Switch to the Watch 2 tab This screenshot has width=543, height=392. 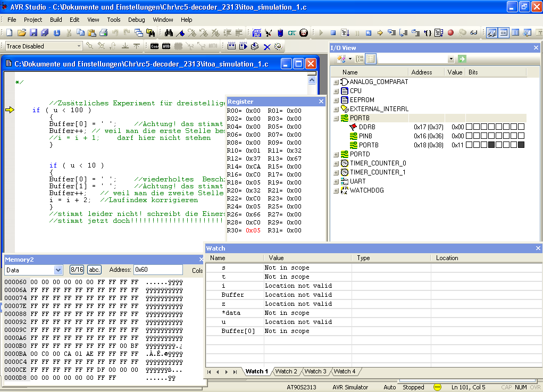pyautogui.click(x=286, y=371)
